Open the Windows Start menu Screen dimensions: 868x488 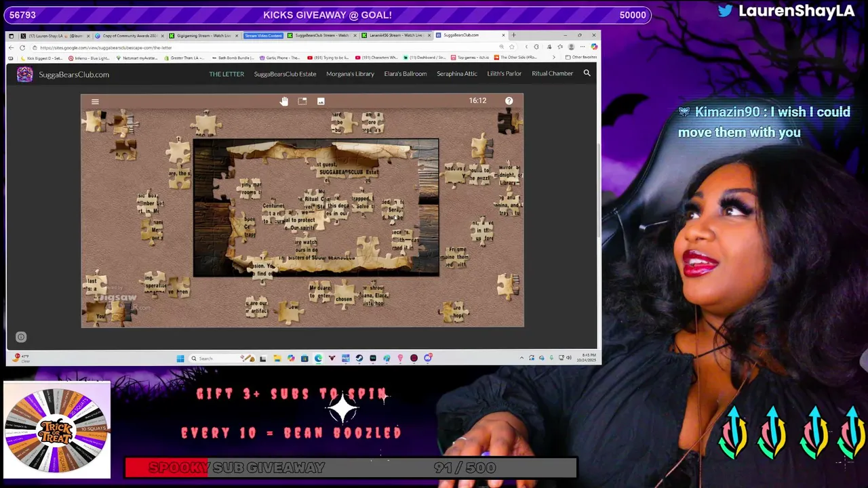coord(180,358)
